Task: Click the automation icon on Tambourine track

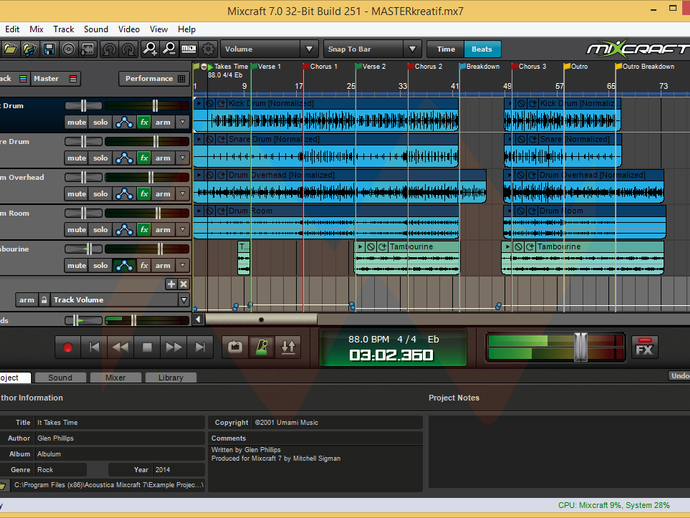Action: tap(124, 265)
